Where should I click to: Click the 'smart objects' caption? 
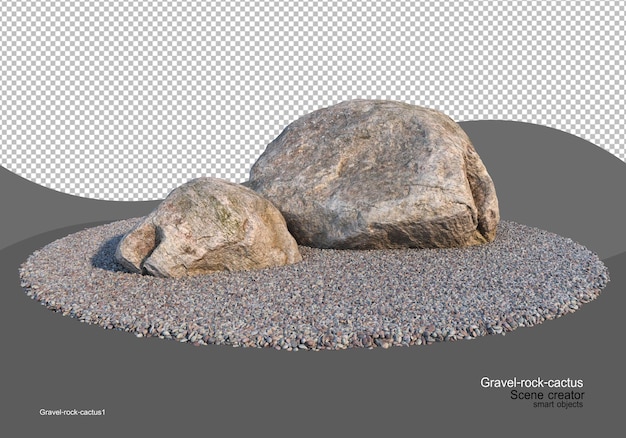[558, 404]
